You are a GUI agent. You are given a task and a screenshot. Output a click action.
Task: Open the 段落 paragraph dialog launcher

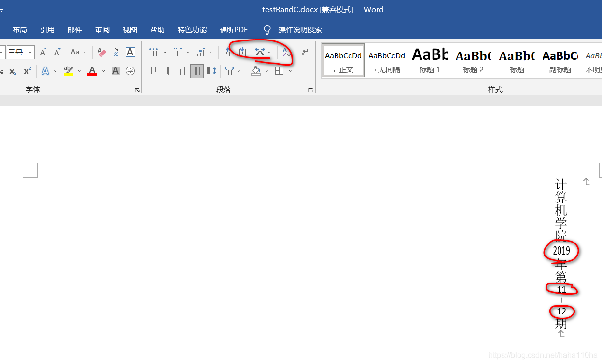click(x=310, y=90)
